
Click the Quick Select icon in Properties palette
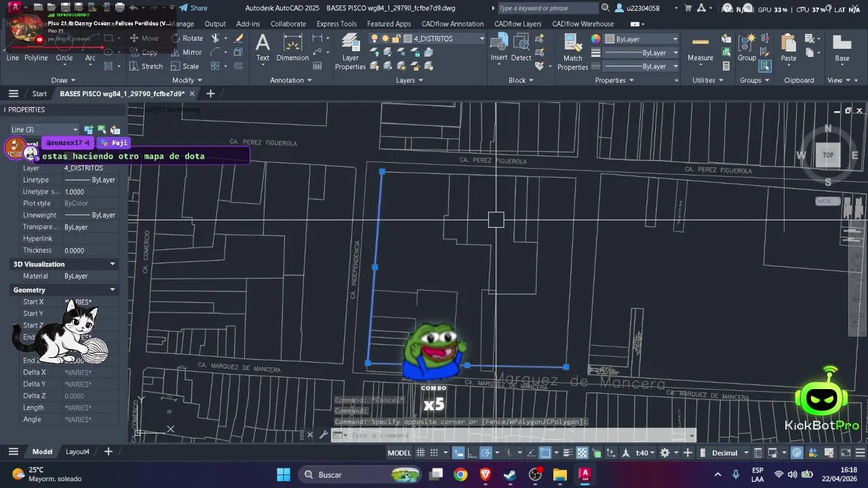coord(115,129)
